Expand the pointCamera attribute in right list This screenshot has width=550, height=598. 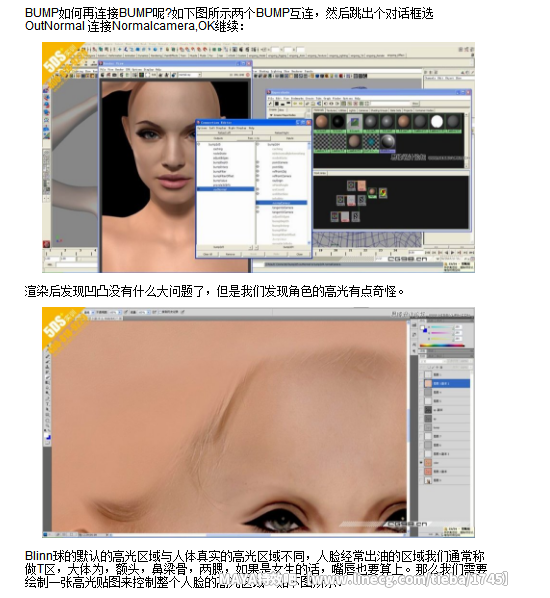[x=257, y=162]
